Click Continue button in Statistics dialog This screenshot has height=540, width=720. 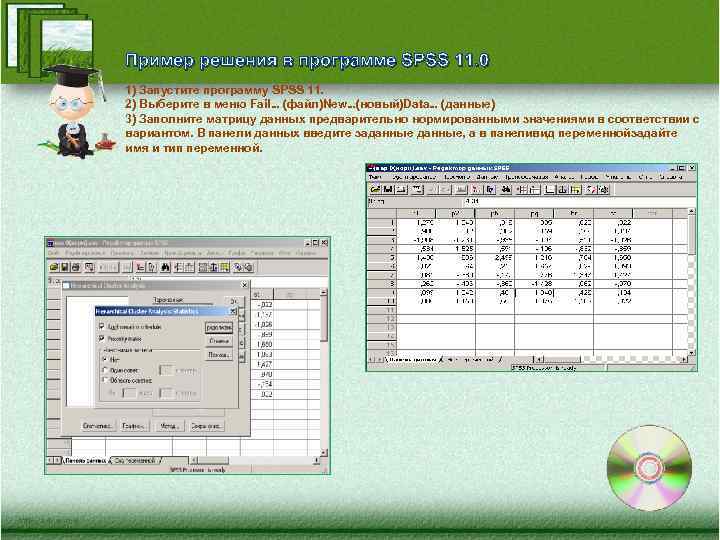[219, 327]
